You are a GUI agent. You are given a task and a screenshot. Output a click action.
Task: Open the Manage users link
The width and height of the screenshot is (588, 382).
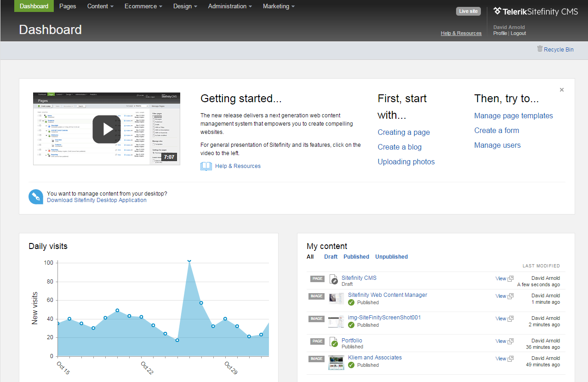click(497, 145)
